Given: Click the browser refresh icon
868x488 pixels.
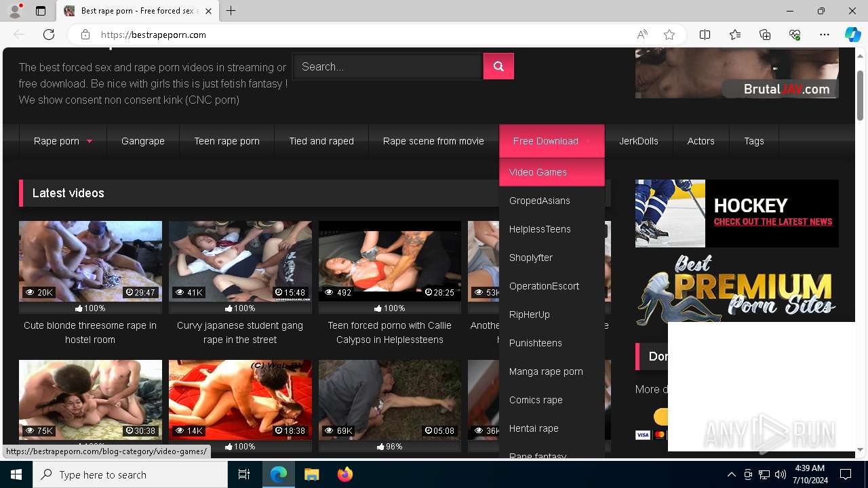Looking at the screenshot, I should click(49, 35).
